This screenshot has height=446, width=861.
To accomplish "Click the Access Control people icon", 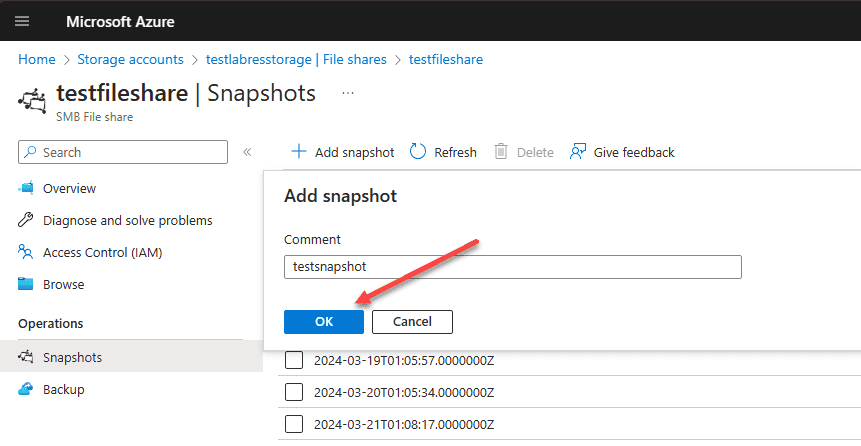I will 26,252.
